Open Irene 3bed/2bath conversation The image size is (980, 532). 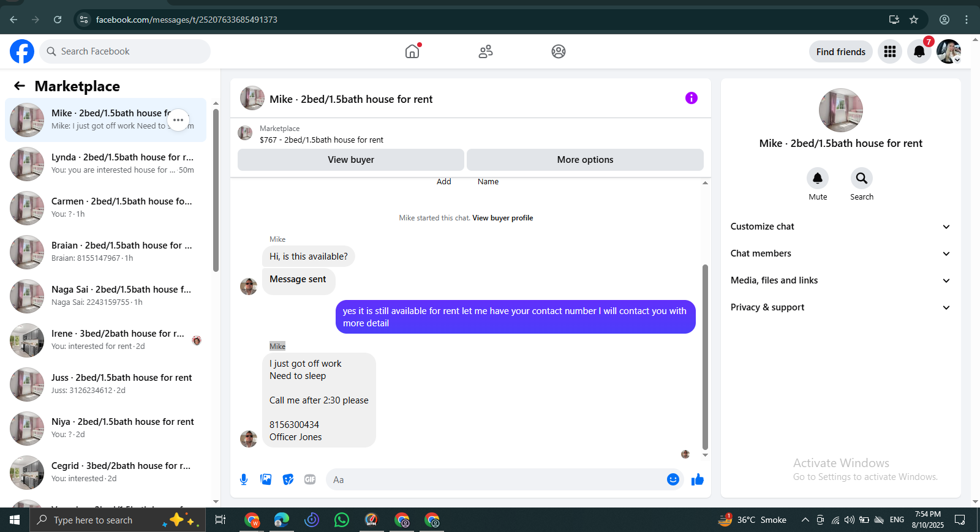pyautogui.click(x=105, y=340)
